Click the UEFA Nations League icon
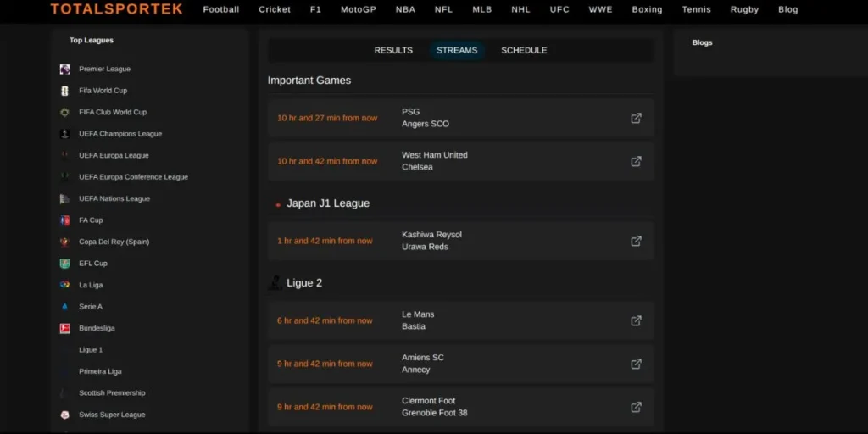868x434 pixels. [64, 198]
